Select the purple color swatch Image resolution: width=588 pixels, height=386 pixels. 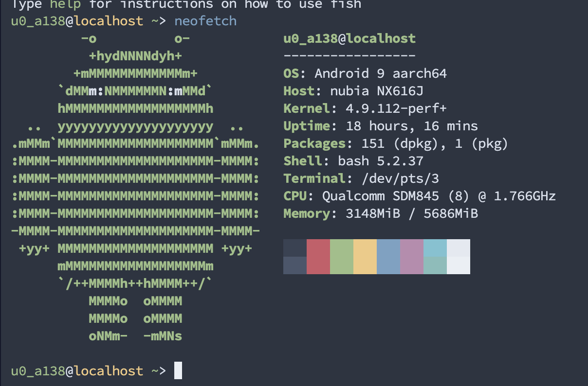tap(411, 256)
